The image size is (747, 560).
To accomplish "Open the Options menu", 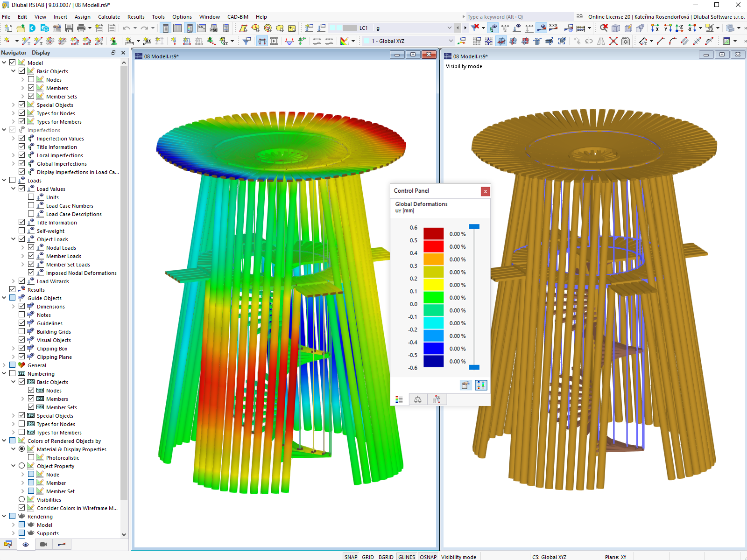I will click(182, 17).
